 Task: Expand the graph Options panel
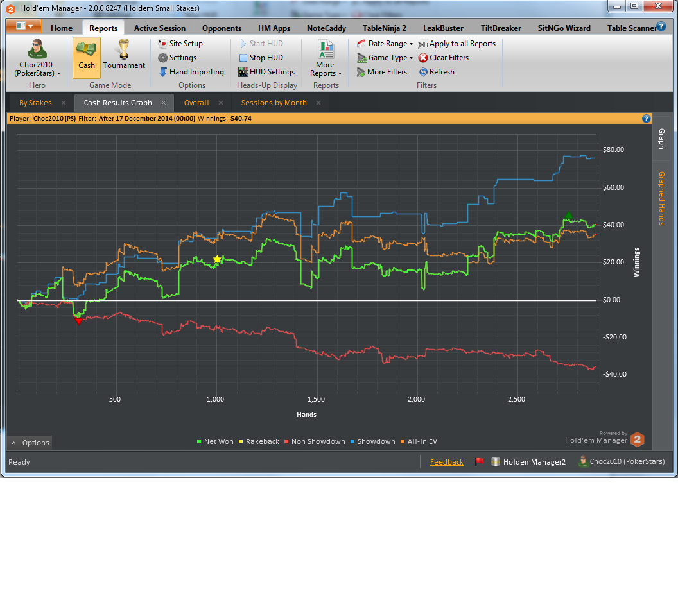pyautogui.click(x=30, y=443)
